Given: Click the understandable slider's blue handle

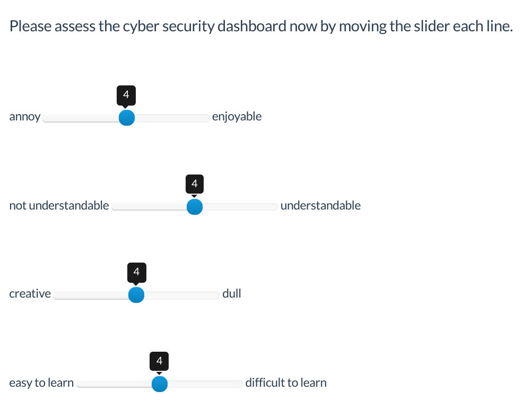Looking at the screenshot, I should (195, 207).
